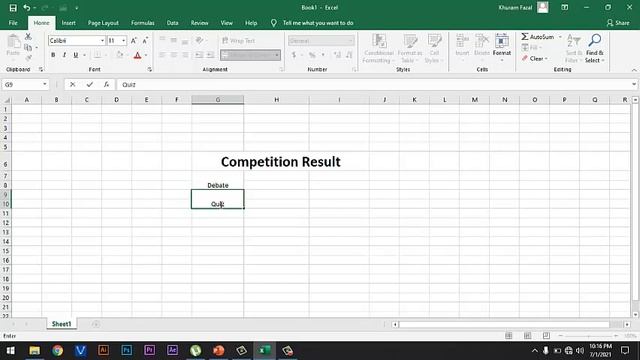This screenshot has height=360, width=640.
Task: Click the Clear eraser icon
Action: point(525,59)
